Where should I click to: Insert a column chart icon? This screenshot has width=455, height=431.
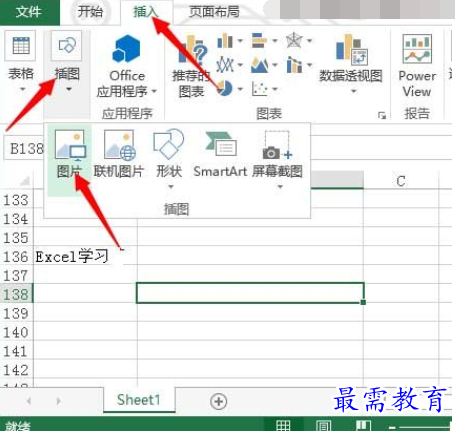point(225,41)
